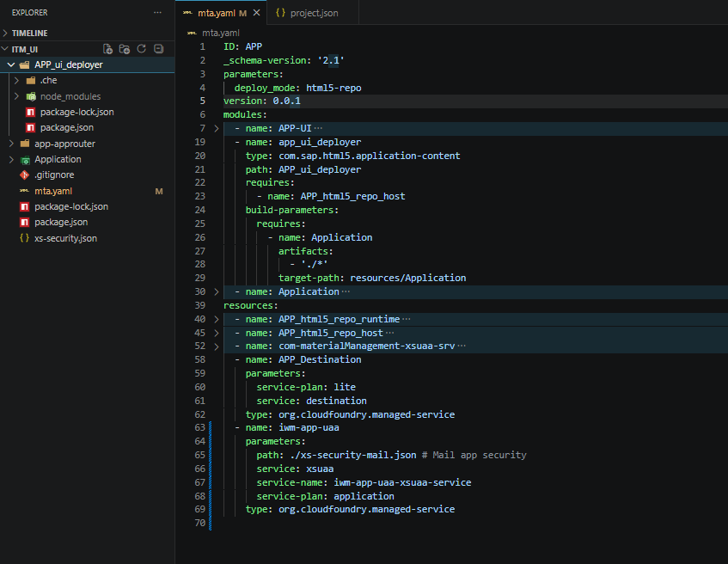
Task: Click the M modified badge on mta.yaml row
Action: tap(159, 192)
